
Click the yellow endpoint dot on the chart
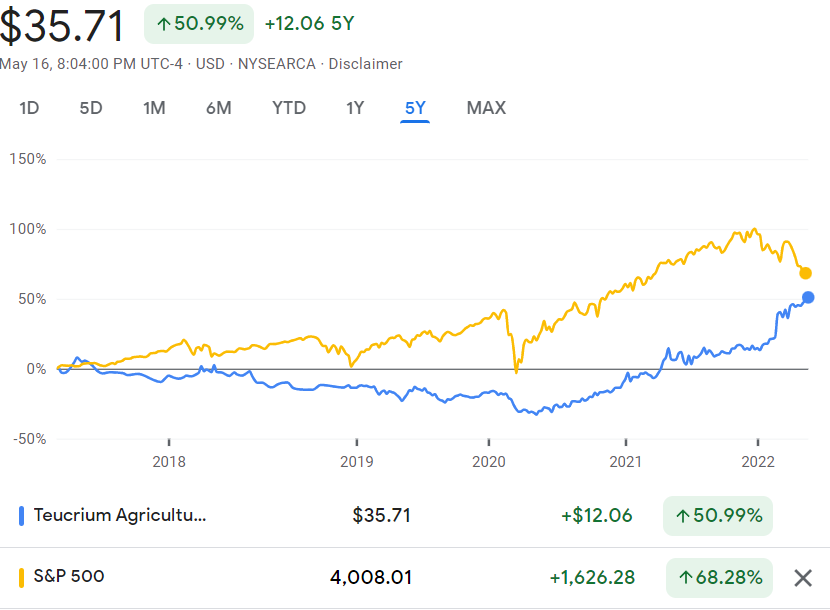805,273
